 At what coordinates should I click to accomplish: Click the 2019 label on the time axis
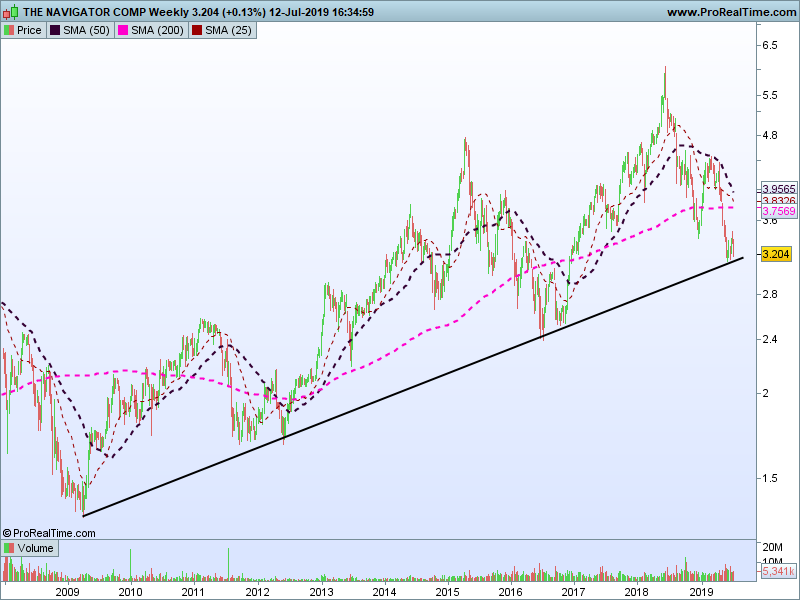[701, 592]
